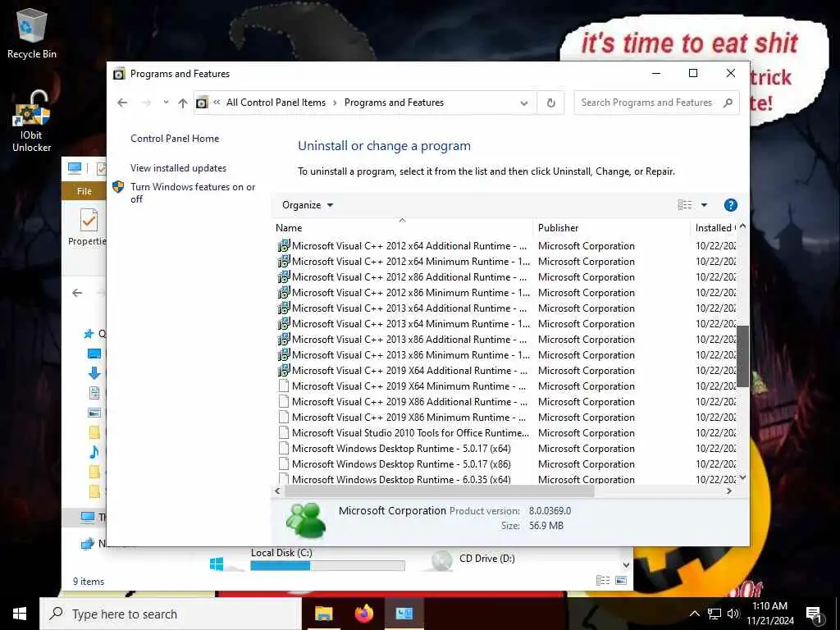Click the Properties icon in the File Explorer ribbon
Image resolution: width=840 pixels, height=630 pixels.
pyautogui.click(x=89, y=220)
